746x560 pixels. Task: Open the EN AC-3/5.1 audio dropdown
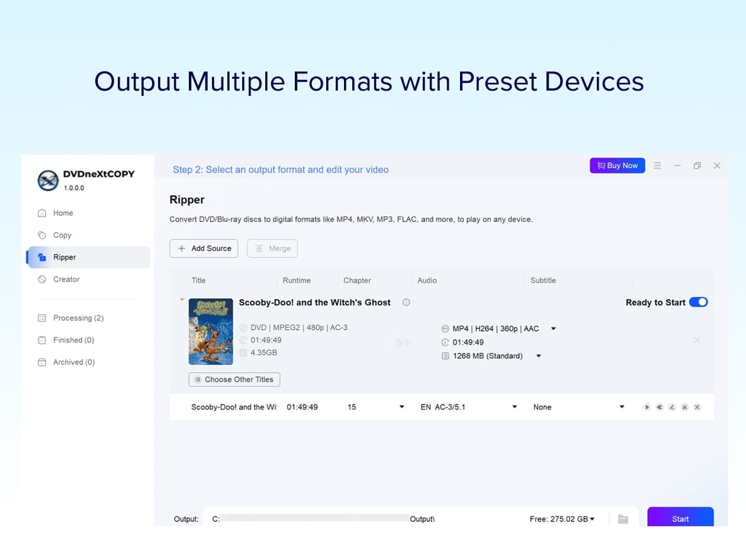click(x=515, y=407)
